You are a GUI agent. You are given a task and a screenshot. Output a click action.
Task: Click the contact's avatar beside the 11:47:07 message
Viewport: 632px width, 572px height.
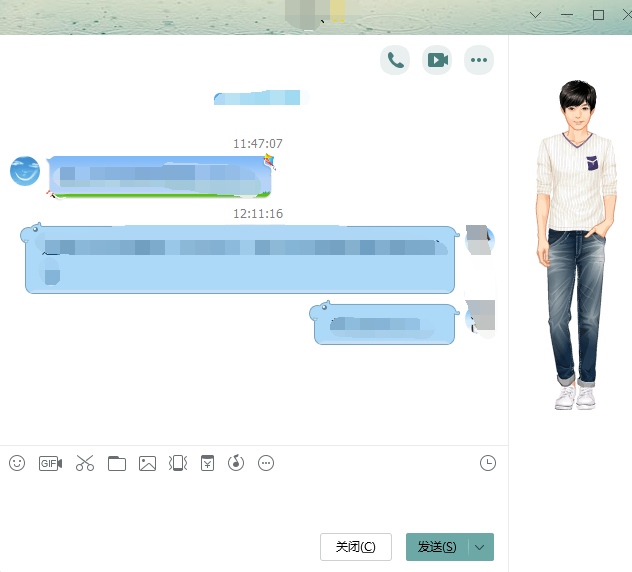(25, 171)
